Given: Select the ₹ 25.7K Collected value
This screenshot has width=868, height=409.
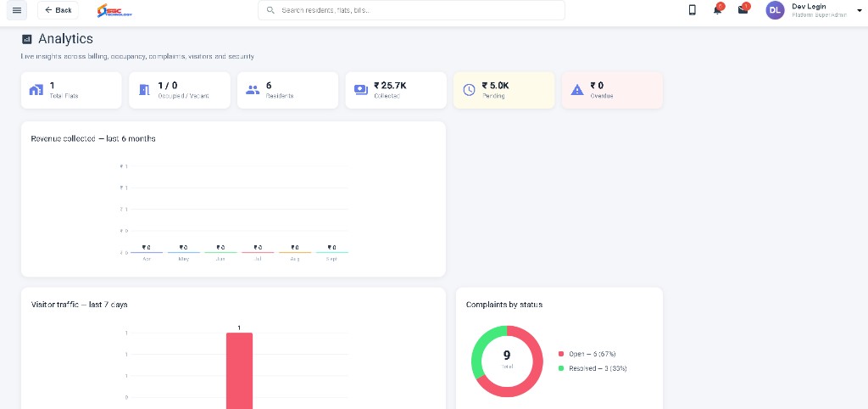Looking at the screenshot, I should (390, 86).
